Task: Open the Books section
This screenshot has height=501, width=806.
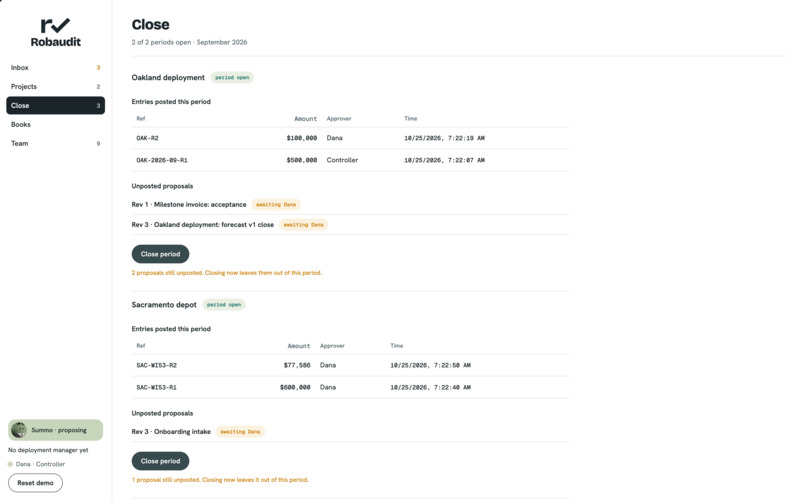Action: point(56,124)
